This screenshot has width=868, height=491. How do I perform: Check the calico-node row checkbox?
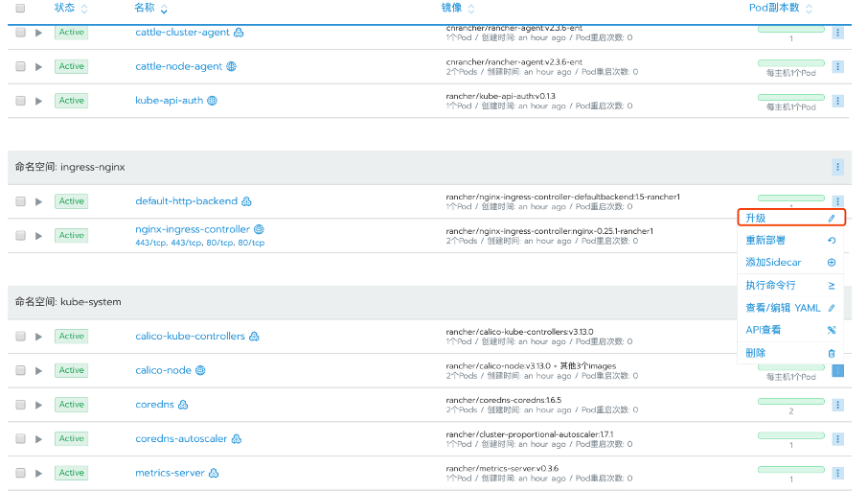pyautogui.click(x=20, y=370)
